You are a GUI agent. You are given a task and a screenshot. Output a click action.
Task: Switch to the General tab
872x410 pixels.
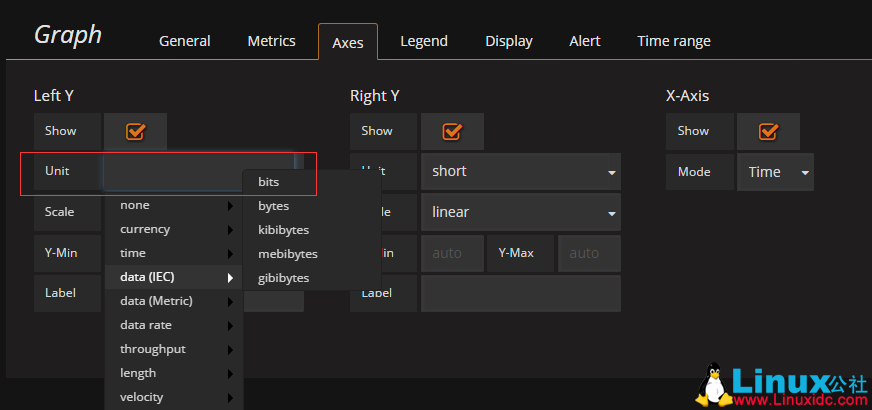point(184,41)
